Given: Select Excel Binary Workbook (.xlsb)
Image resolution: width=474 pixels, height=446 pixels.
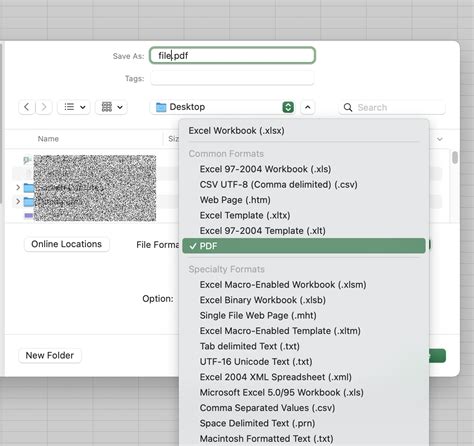Looking at the screenshot, I should click(x=304, y=300).
